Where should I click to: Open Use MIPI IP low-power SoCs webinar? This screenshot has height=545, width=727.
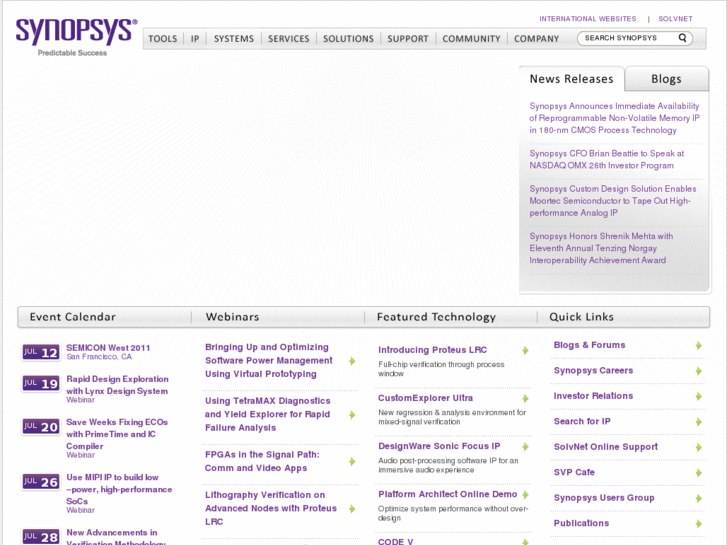(x=119, y=489)
